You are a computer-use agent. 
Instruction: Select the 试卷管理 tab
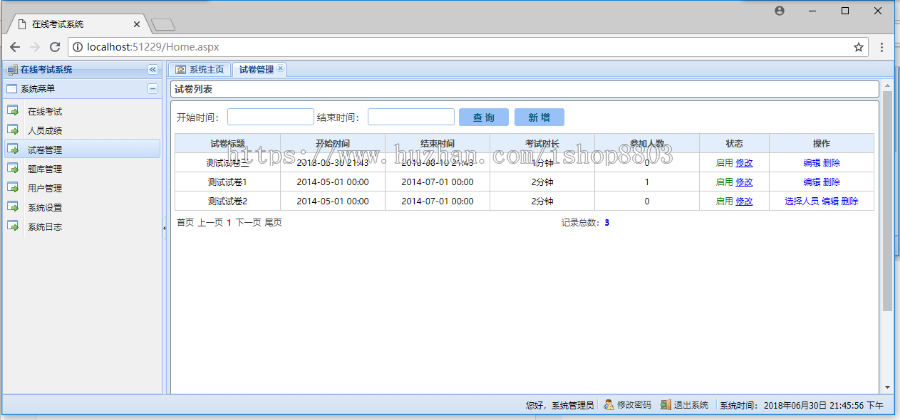(256, 69)
